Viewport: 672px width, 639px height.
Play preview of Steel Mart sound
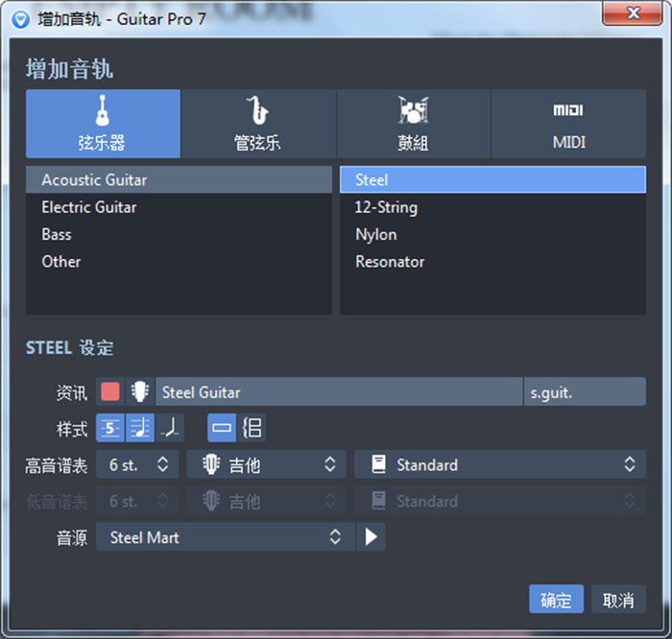point(371,537)
